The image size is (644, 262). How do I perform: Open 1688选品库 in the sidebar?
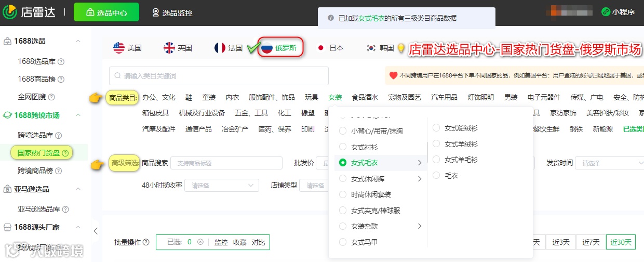pyautogui.click(x=36, y=62)
